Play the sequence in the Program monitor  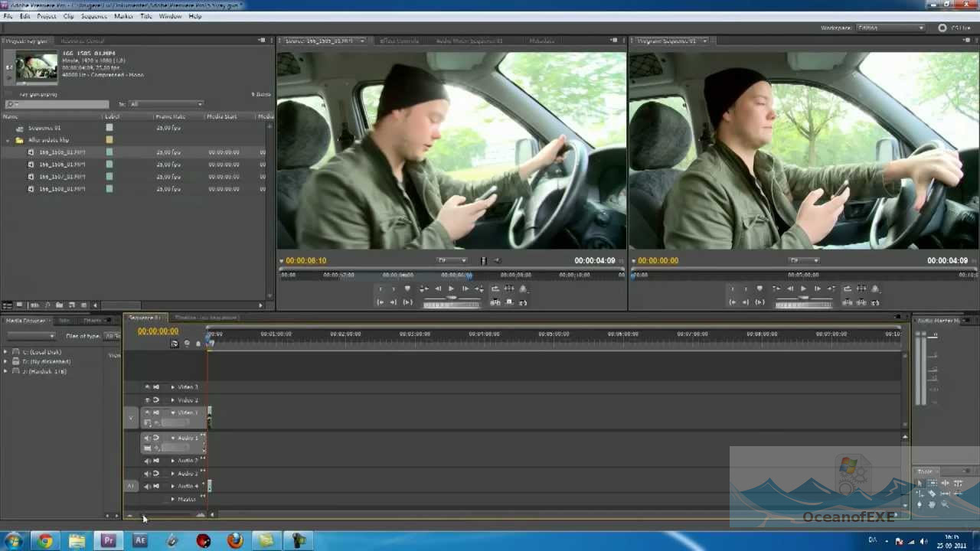[x=803, y=289]
